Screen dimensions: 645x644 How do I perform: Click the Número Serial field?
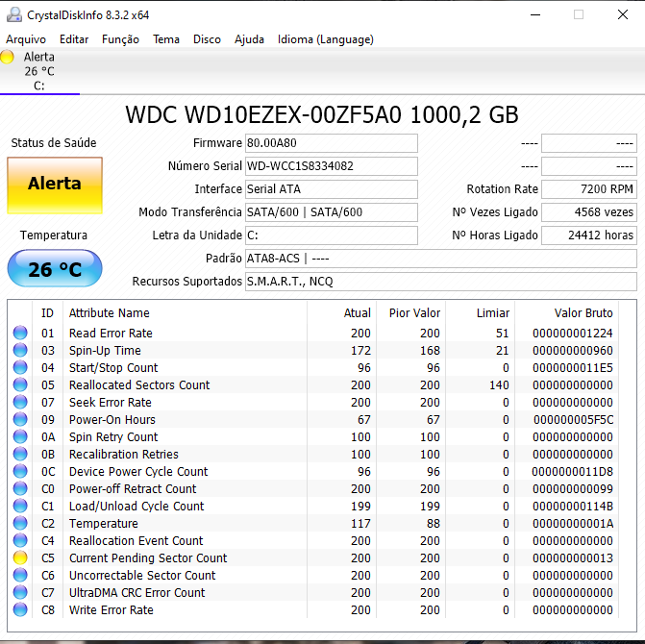point(331,166)
